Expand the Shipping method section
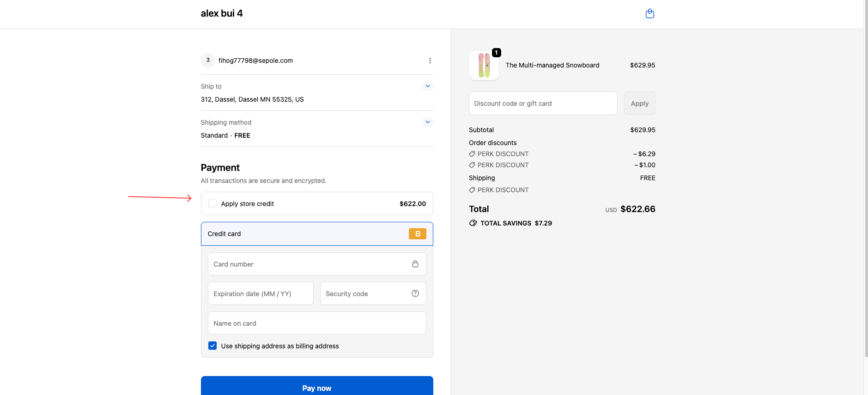 [x=427, y=122]
